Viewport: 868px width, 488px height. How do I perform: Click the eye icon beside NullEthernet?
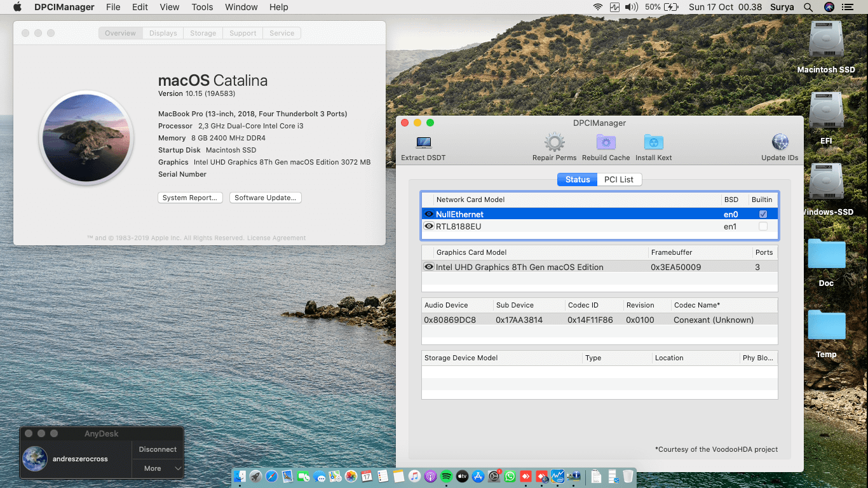[429, 214]
